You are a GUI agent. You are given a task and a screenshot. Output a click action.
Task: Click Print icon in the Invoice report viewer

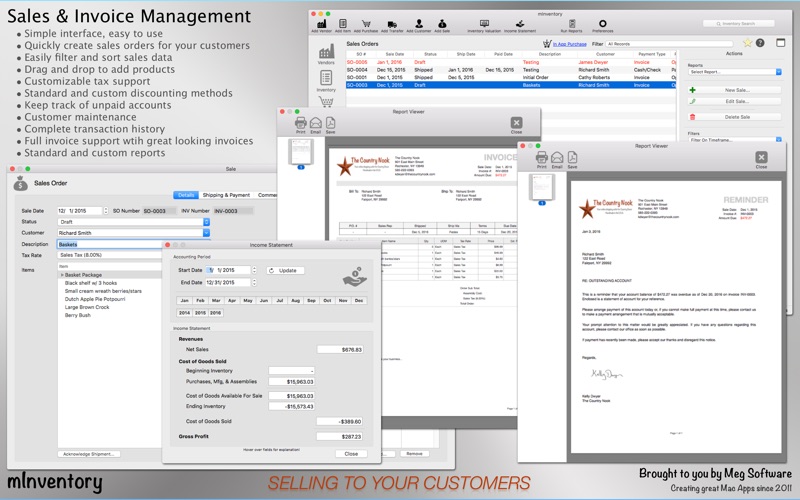pos(300,125)
